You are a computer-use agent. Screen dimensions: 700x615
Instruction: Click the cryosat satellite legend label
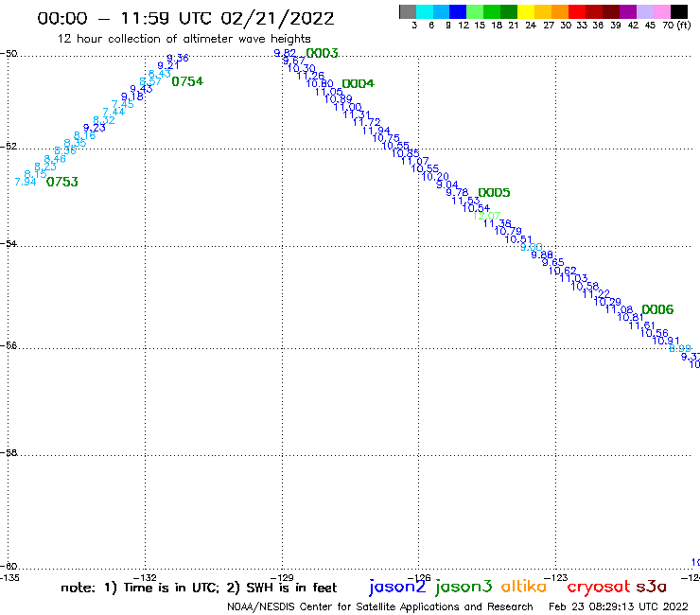click(x=598, y=587)
